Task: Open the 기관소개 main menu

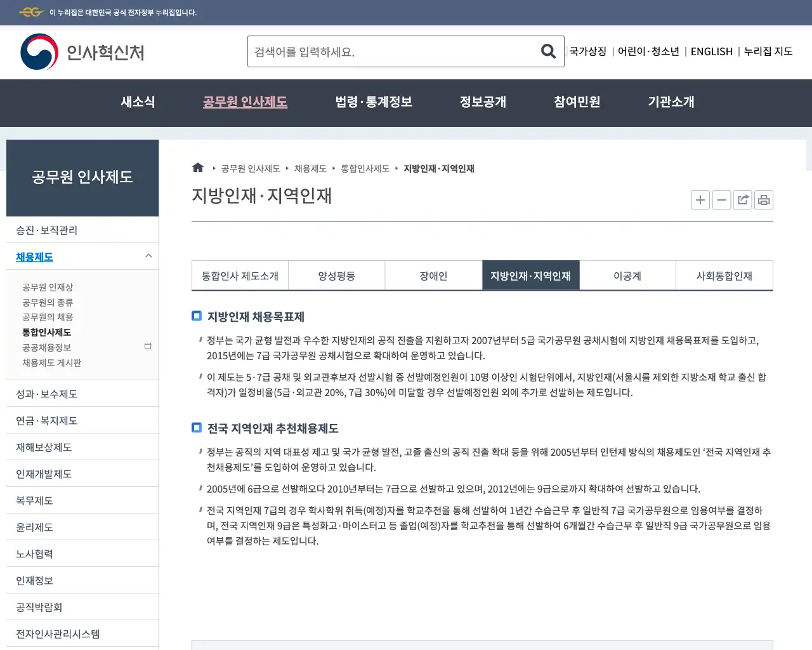Action: pos(671,102)
